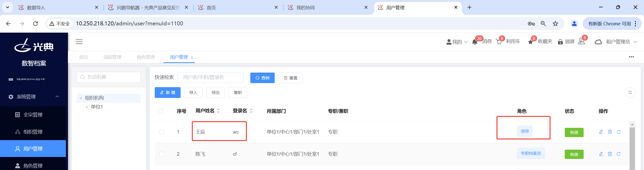Click the 不安全 site security warning
This screenshot has height=170, width=644.
click(x=60, y=24)
